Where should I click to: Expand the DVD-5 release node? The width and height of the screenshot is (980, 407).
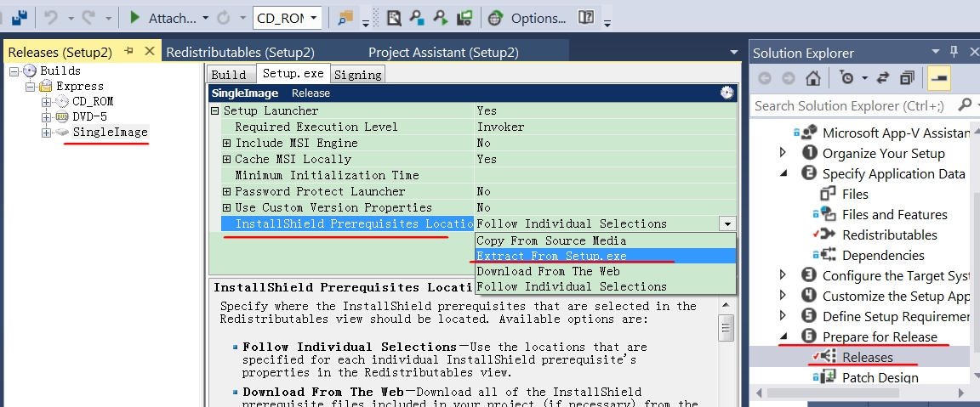click(46, 116)
